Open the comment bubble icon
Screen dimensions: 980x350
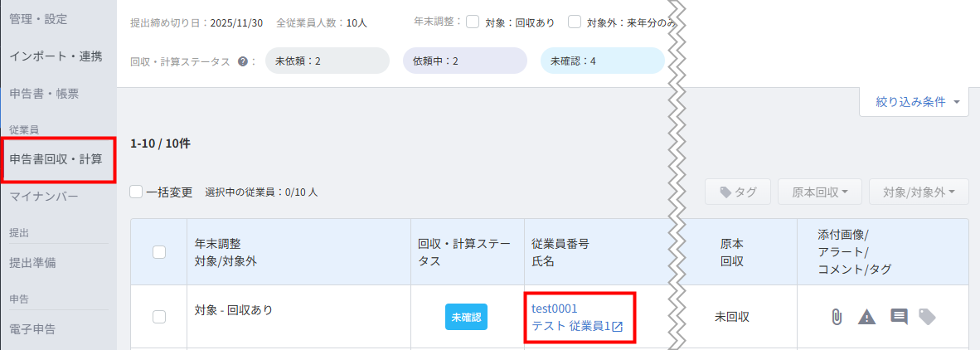[x=898, y=316]
